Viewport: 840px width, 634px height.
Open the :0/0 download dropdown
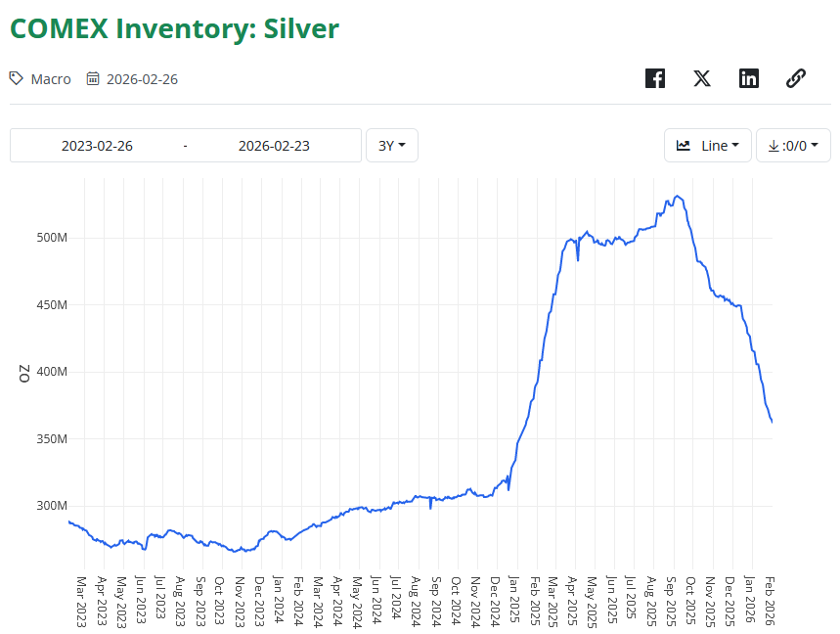[793, 145]
